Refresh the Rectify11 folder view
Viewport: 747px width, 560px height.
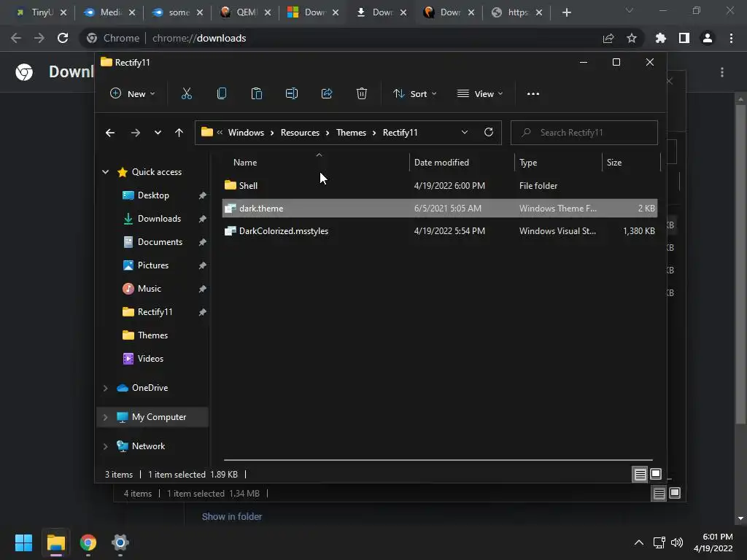click(x=489, y=133)
